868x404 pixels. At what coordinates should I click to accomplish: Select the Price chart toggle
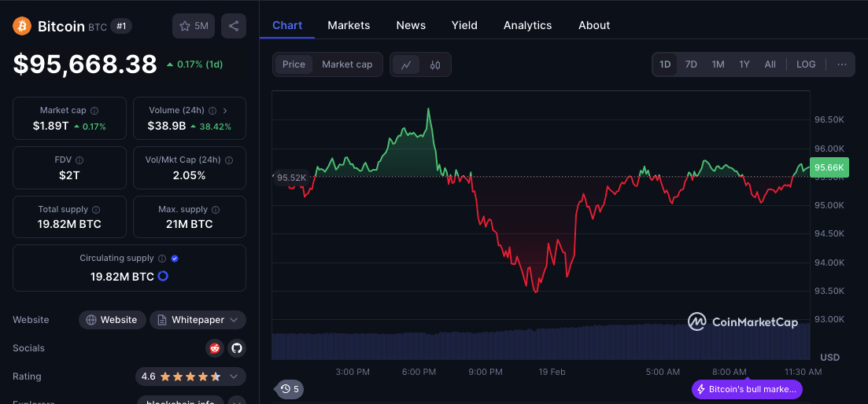294,64
